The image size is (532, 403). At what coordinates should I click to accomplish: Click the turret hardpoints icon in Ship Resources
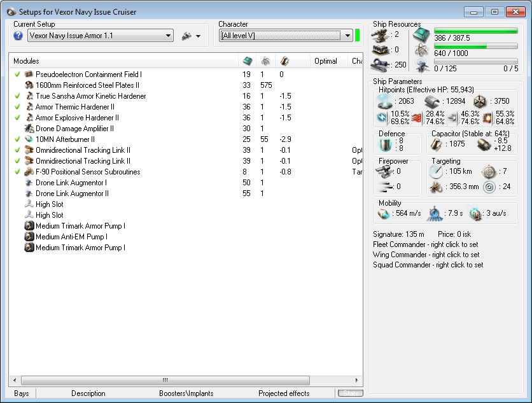(381, 34)
